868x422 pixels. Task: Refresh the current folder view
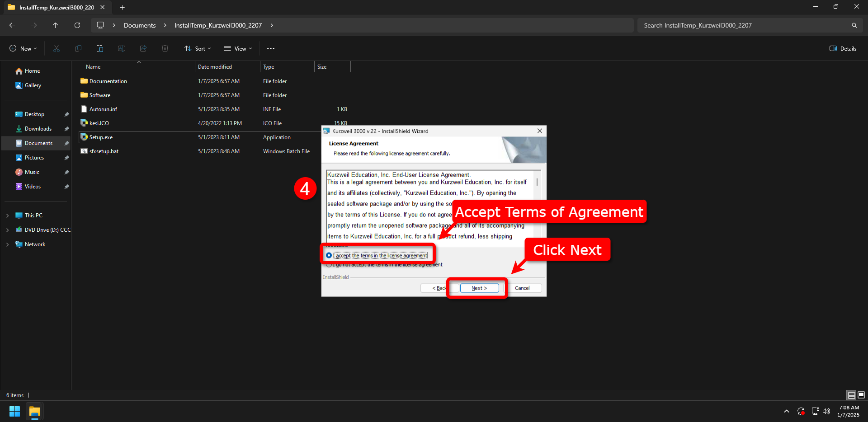[77, 25]
